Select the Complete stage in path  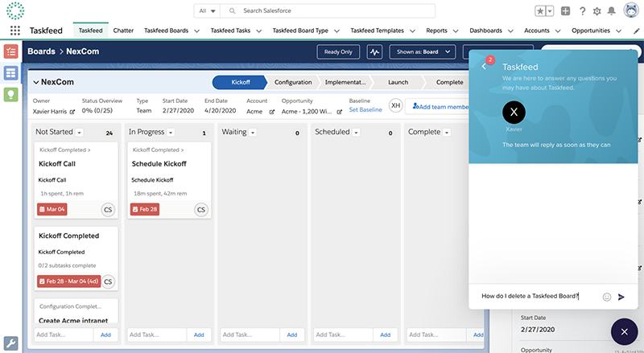point(449,82)
